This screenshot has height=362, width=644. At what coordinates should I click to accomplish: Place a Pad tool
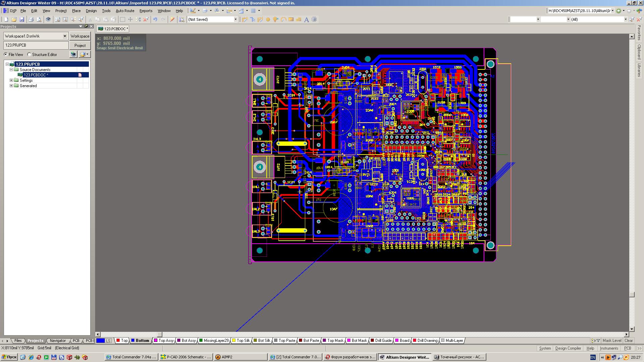tap(268, 19)
